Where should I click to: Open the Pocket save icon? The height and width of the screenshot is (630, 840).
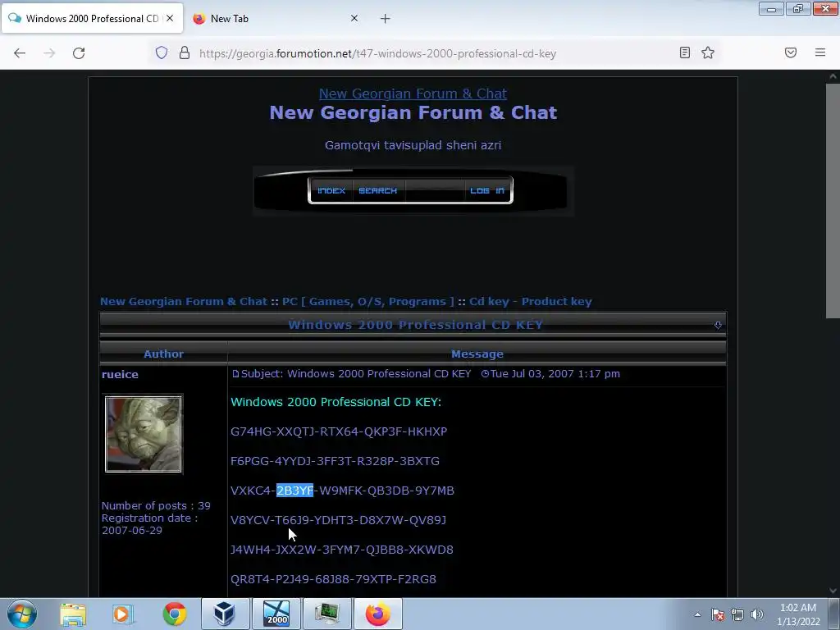pyautogui.click(x=790, y=52)
